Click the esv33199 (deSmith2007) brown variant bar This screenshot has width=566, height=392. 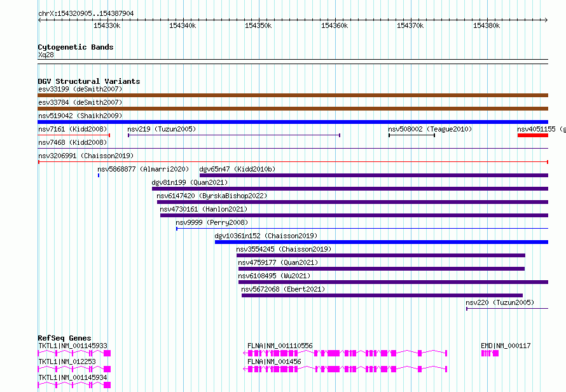tap(293, 95)
